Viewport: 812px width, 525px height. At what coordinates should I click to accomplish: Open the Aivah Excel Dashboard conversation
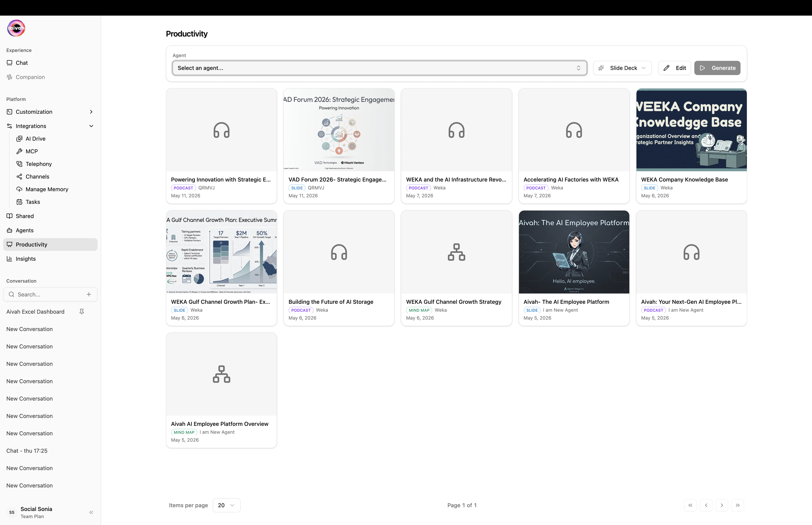(35, 312)
